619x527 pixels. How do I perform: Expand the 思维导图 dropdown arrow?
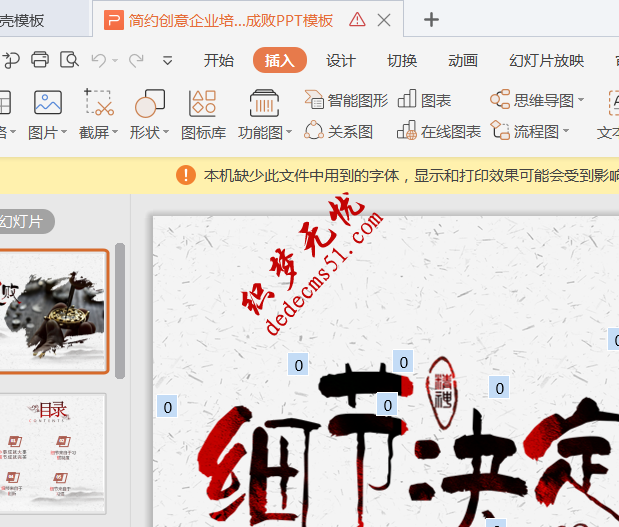tap(581, 100)
